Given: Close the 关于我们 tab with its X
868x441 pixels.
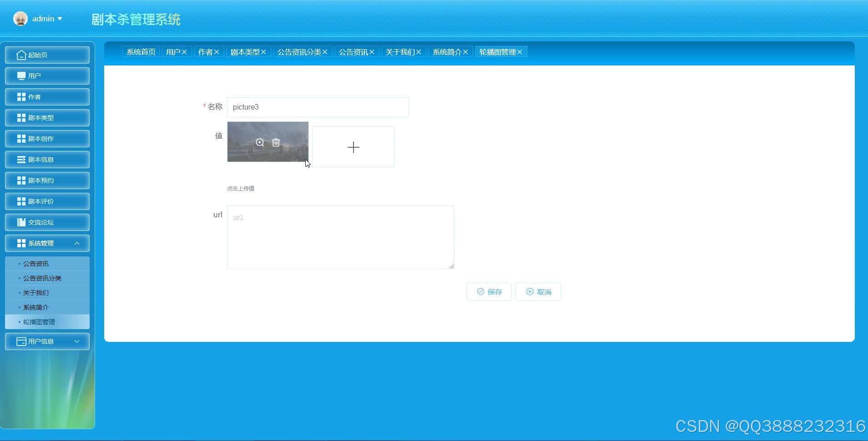Looking at the screenshot, I should (419, 52).
